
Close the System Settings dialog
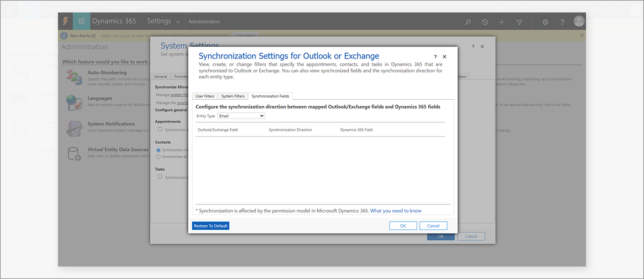click(482, 47)
